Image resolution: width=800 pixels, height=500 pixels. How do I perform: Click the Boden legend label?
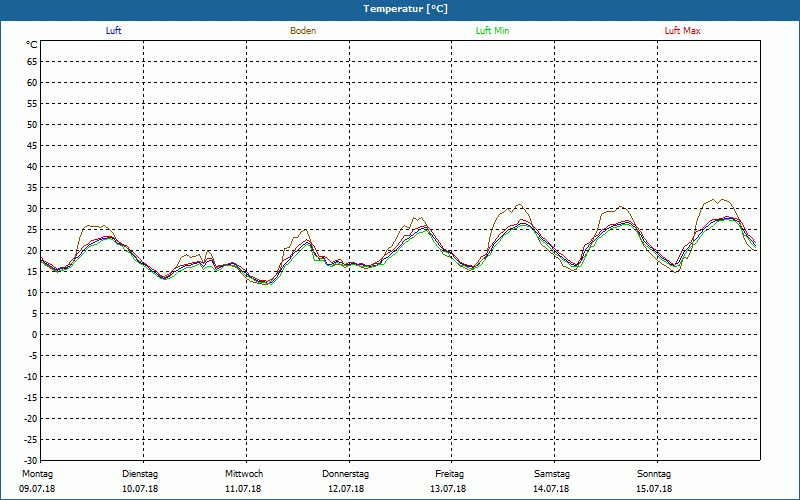[303, 31]
